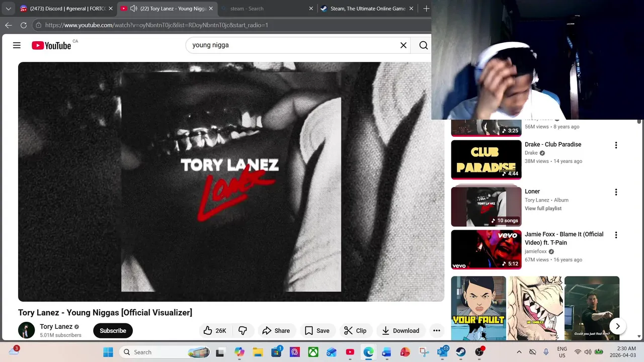Image resolution: width=644 pixels, height=362 pixels.
Task: Show hidden system tray icons
Action: pos(519,352)
